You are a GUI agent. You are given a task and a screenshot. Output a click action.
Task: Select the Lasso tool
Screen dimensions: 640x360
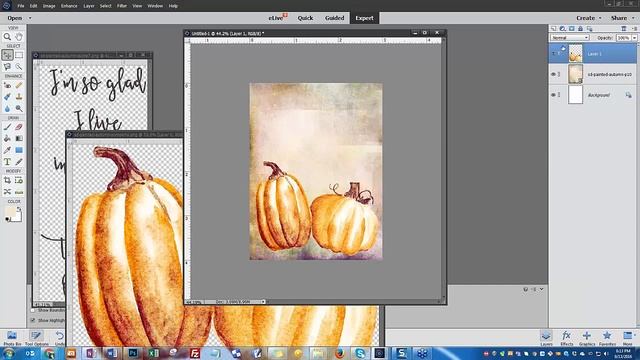(x=7, y=66)
